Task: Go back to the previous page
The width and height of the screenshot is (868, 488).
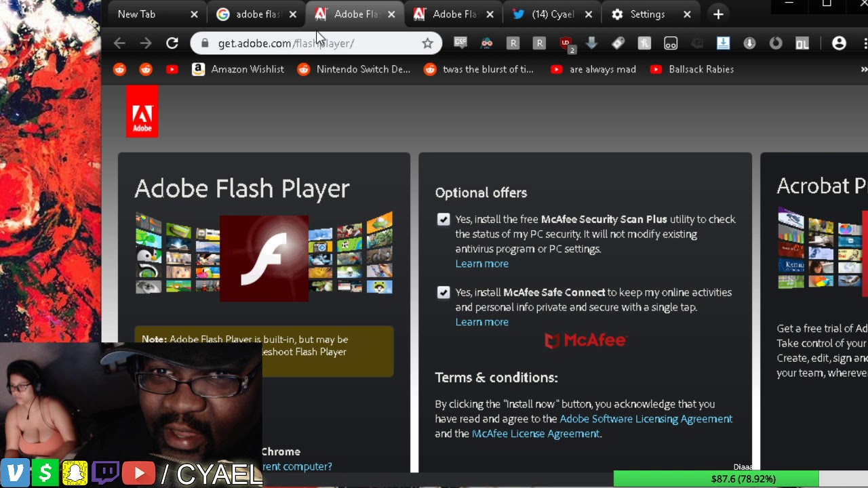Action: (119, 43)
